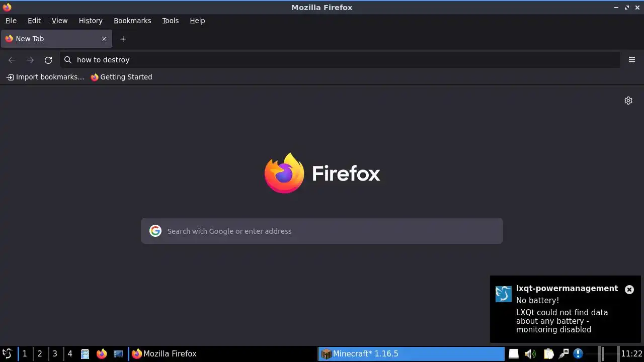Switch to virtual desktop 3

[x=55, y=354]
